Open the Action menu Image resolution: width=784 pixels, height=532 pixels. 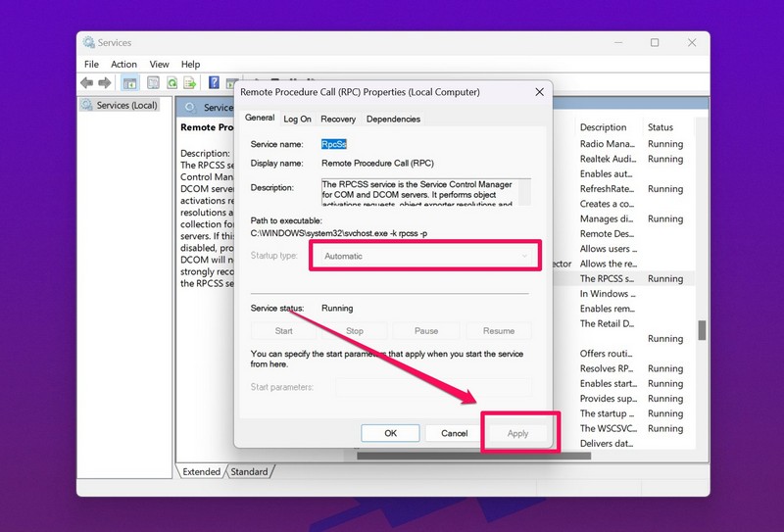(123, 65)
